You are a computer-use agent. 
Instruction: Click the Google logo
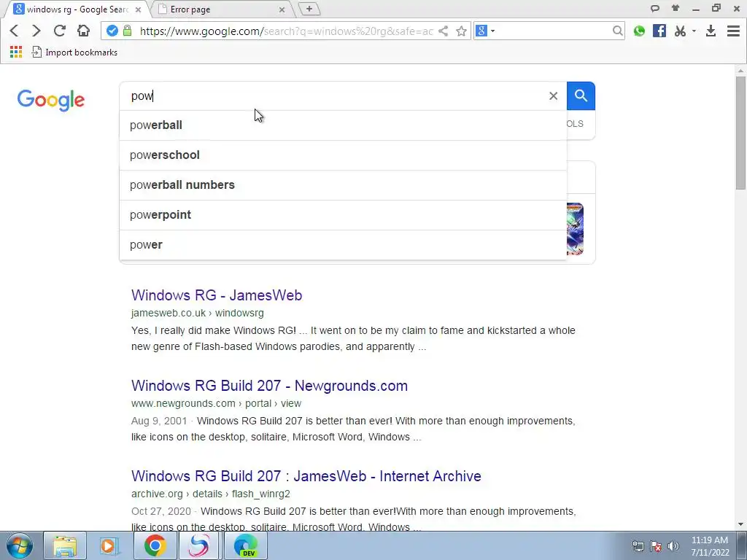51,100
